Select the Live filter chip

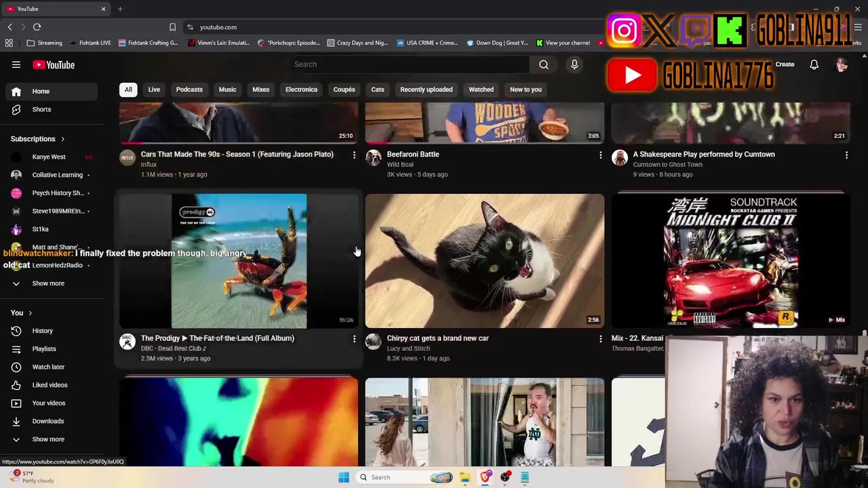(x=154, y=89)
